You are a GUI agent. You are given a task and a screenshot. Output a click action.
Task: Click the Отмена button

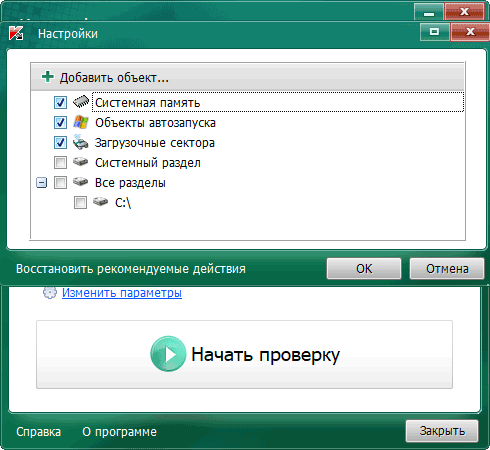[447, 268]
